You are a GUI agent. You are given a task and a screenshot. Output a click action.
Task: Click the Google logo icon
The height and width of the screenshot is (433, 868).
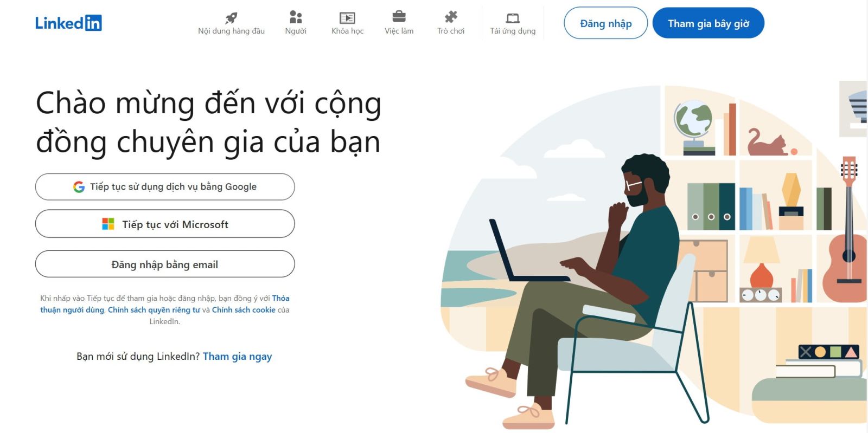pyautogui.click(x=79, y=187)
